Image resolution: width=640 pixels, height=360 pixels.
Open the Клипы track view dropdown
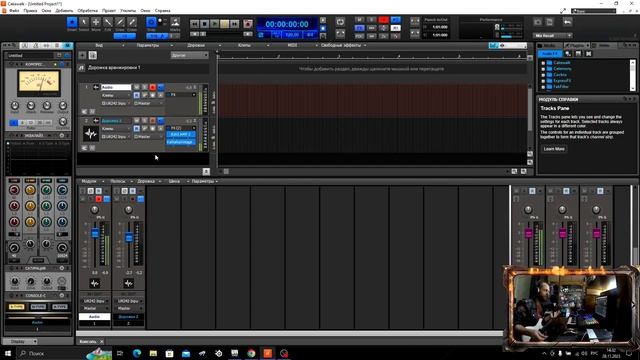[244, 45]
